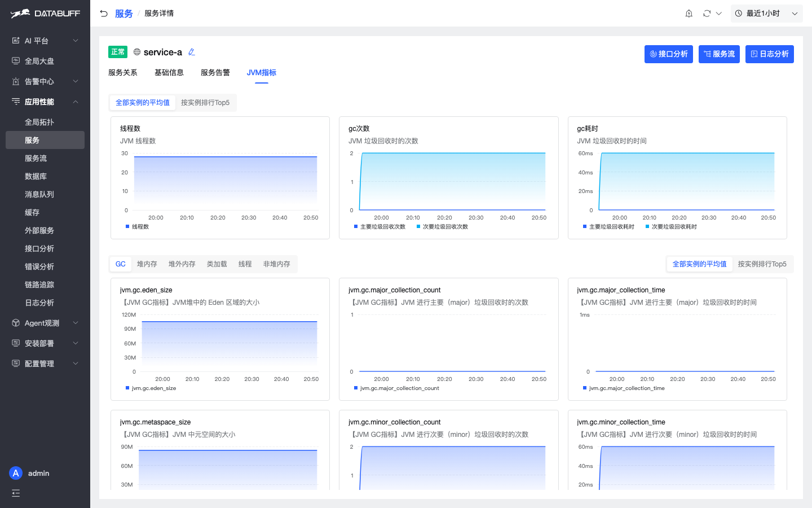
Task: Select the GC metric tab
Action: [121, 264]
